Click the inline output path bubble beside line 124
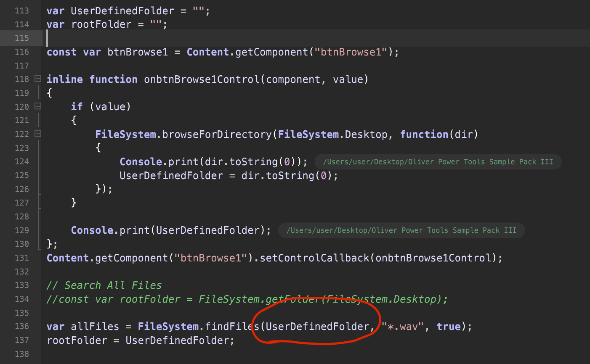The image size is (590, 364). click(438, 161)
